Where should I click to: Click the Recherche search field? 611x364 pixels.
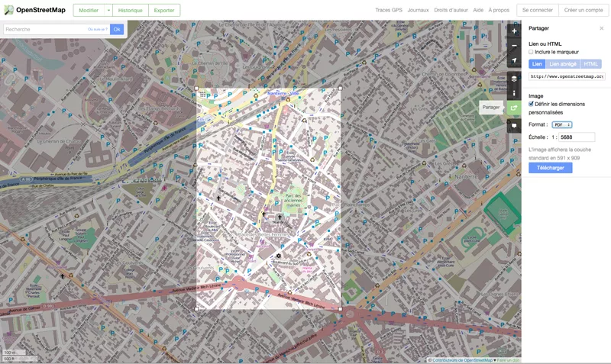44,29
